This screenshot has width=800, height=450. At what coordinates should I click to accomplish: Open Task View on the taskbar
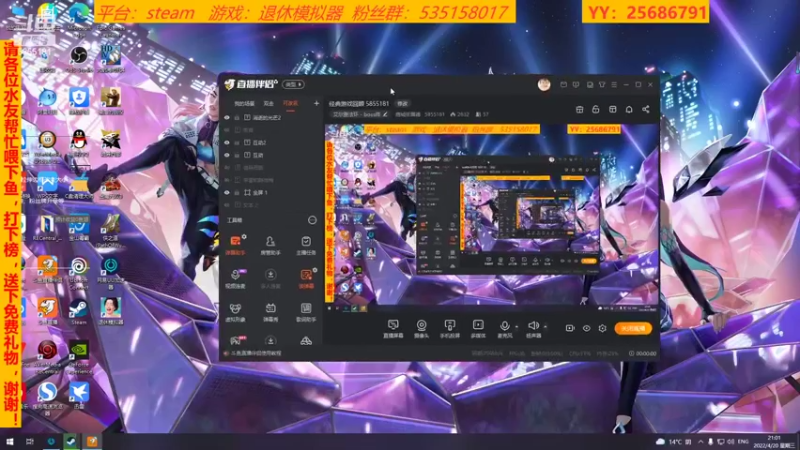(30, 441)
